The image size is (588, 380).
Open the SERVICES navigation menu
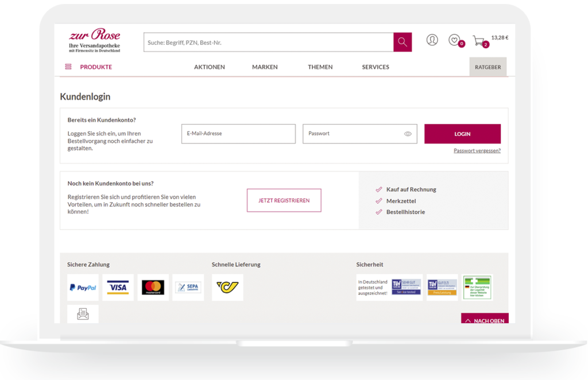click(x=376, y=67)
